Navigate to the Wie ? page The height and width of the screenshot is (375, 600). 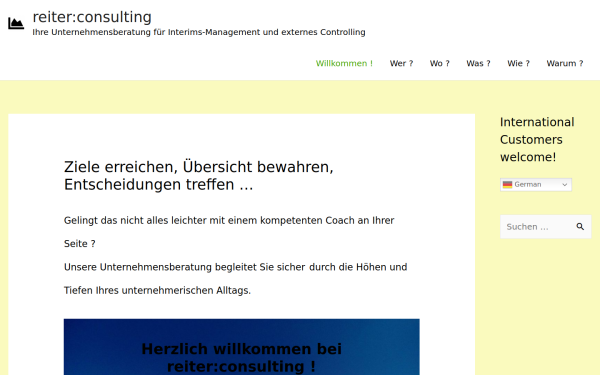pyautogui.click(x=518, y=64)
